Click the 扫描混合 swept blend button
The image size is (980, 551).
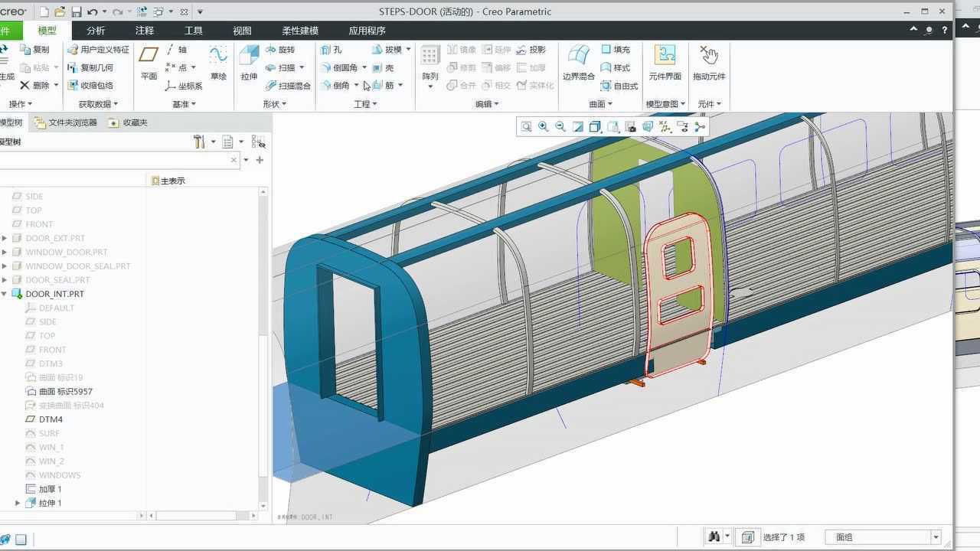pyautogui.click(x=288, y=86)
